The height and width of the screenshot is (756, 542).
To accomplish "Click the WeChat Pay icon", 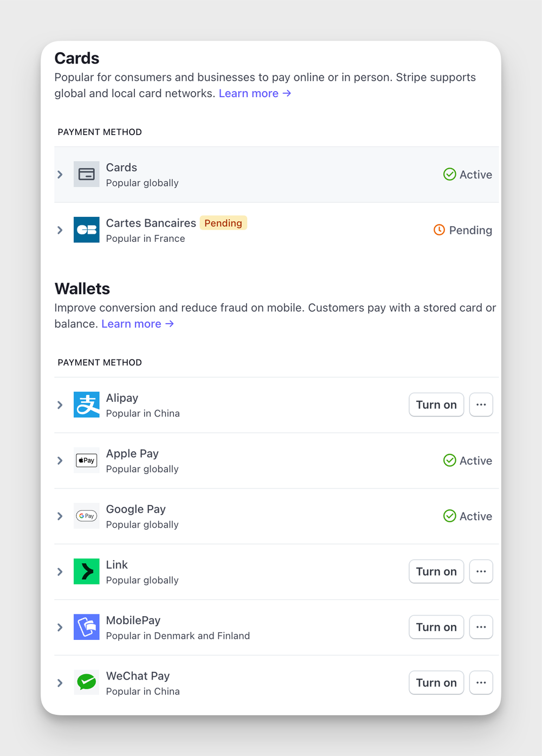I will [86, 682].
